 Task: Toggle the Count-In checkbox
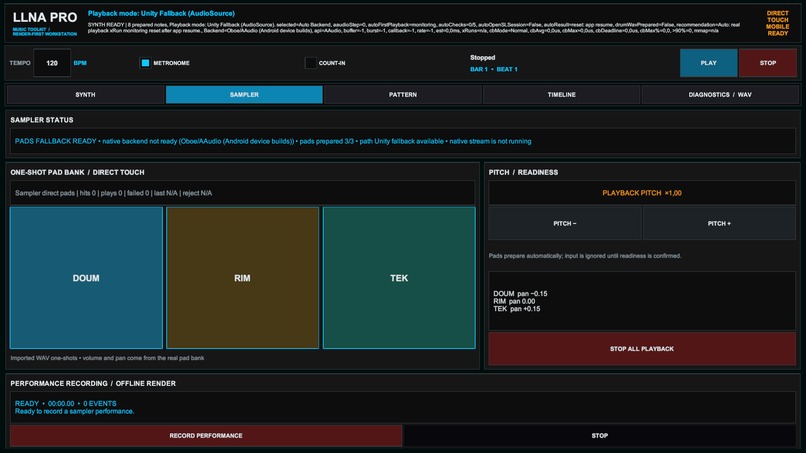310,63
